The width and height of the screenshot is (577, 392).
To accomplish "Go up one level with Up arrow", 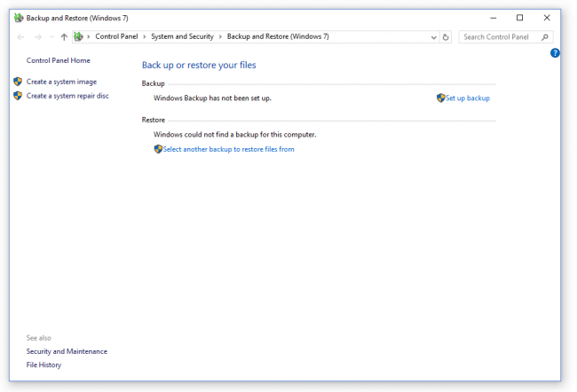I will (64, 36).
